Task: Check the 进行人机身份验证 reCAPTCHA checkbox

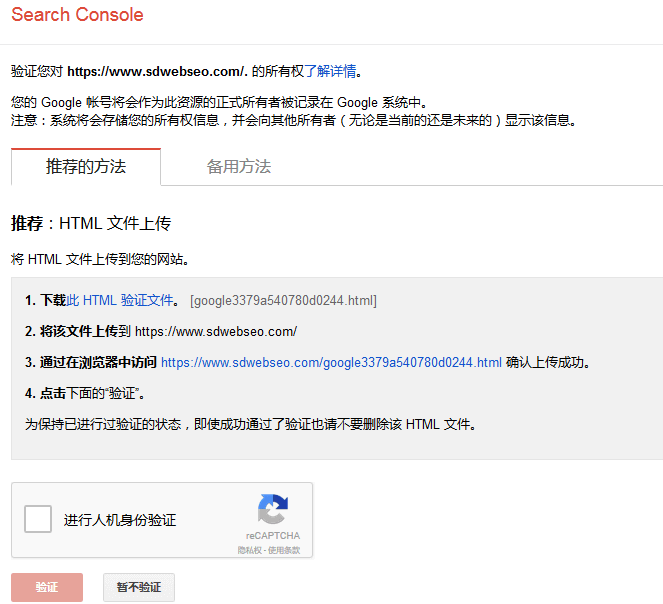Action: pyautogui.click(x=38, y=519)
